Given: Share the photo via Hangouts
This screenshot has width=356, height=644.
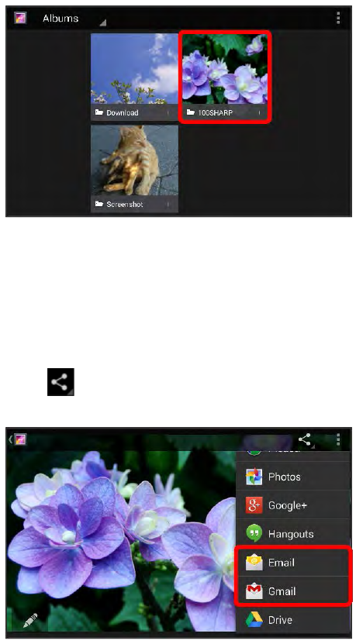Looking at the screenshot, I should click(x=293, y=534).
